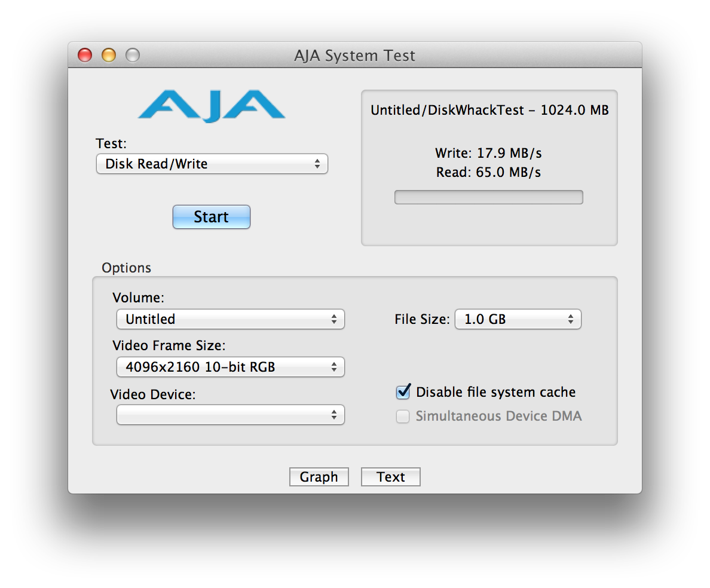Open the Volume dropdown showing Untitled

click(x=230, y=319)
